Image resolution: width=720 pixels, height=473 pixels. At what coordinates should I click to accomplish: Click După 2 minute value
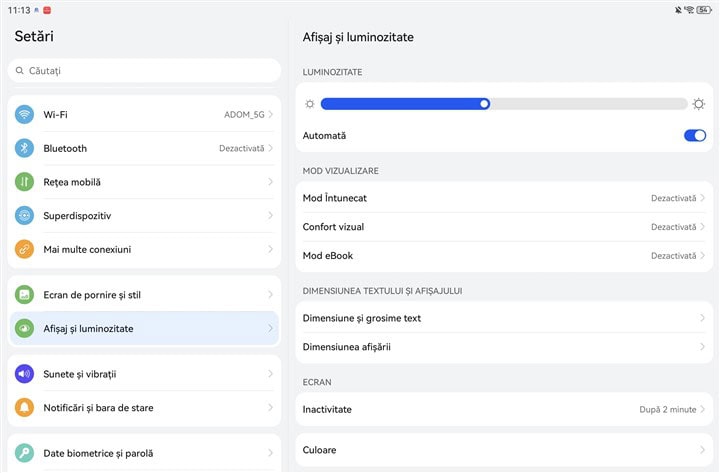668,409
